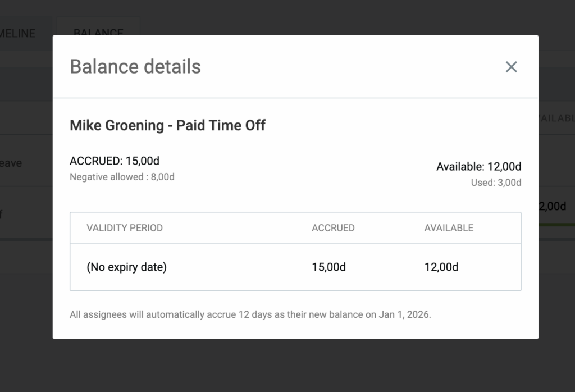Image resolution: width=575 pixels, height=392 pixels.
Task: Click the Used: 3,00d label
Action: point(496,183)
